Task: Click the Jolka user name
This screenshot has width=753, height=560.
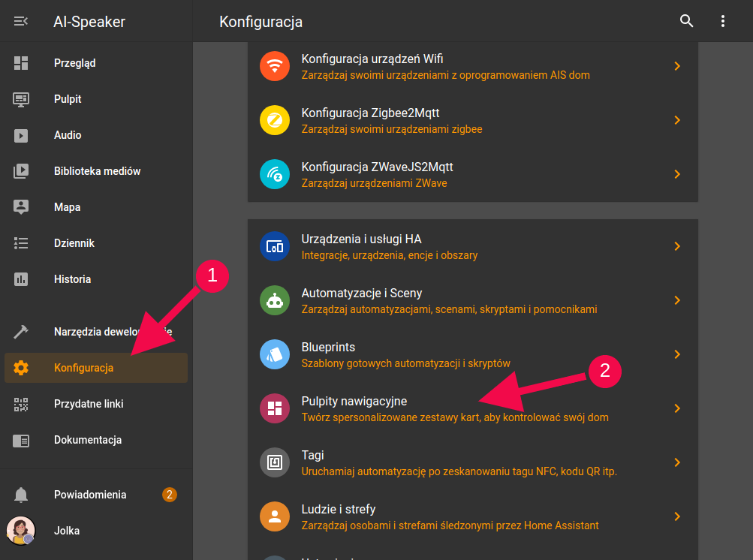Action: tap(67, 531)
